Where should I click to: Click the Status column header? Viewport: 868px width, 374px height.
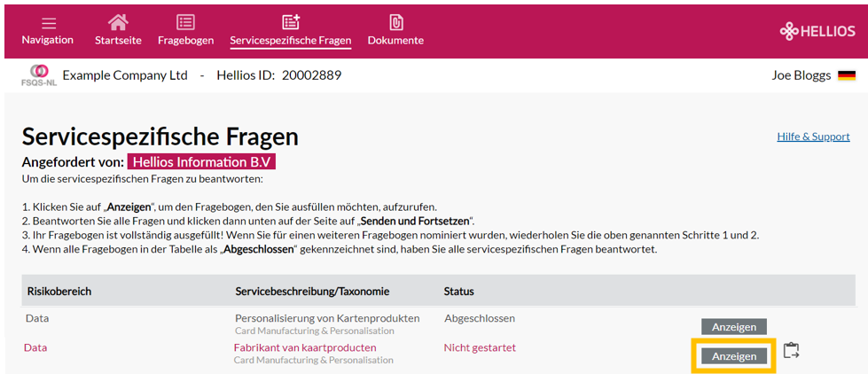[x=459, y=291]
